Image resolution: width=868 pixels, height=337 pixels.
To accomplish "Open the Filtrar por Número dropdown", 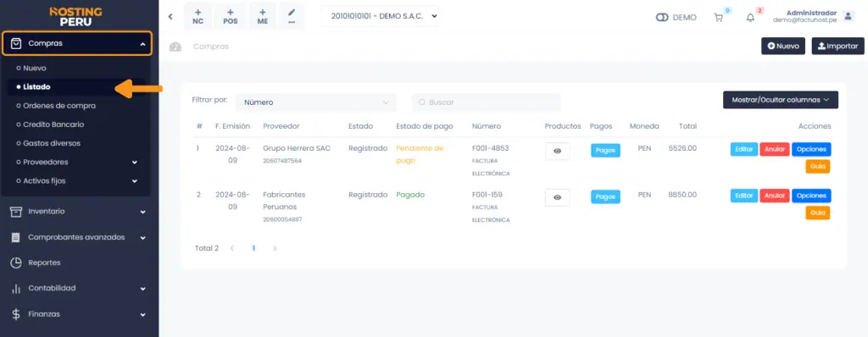I will pyautogui.click(x=316, y=102).
